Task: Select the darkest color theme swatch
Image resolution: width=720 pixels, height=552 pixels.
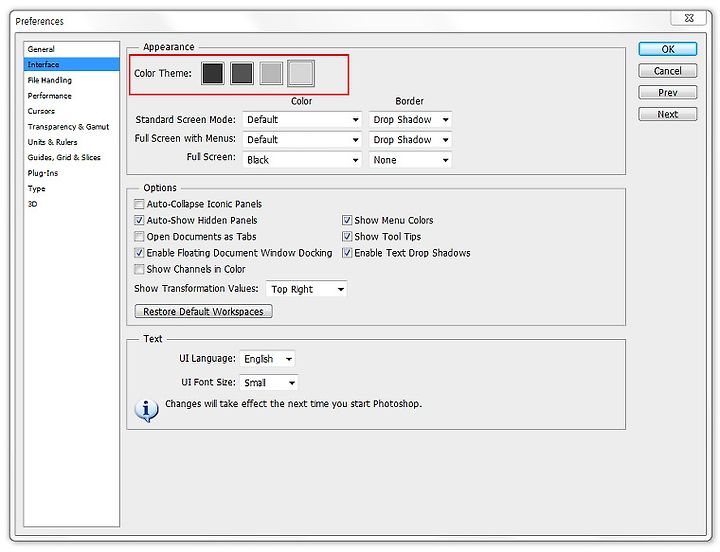Action: click(x=213, y=73)
